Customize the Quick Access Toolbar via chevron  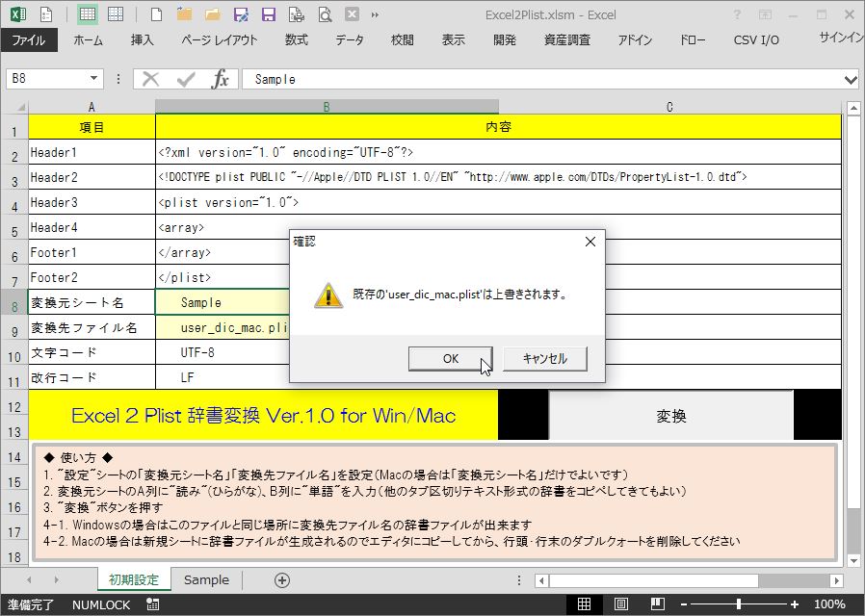[x=375, y=13]
